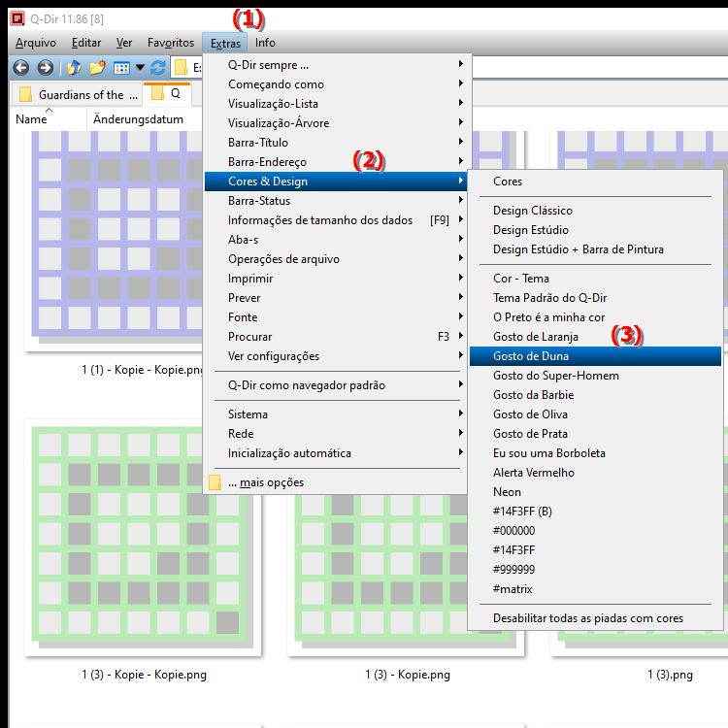The image size is (728, 728).
Task: Expand the Q-Dir sempre ... submenu
Action: click(x=338, y=65)
